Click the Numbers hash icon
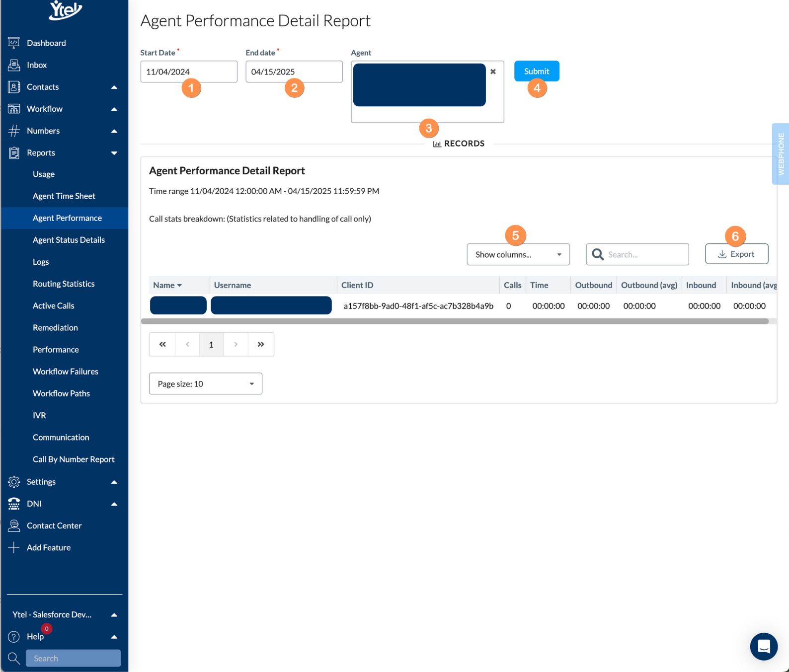This screenshot has width=789, height=672. tap(14, 131)
